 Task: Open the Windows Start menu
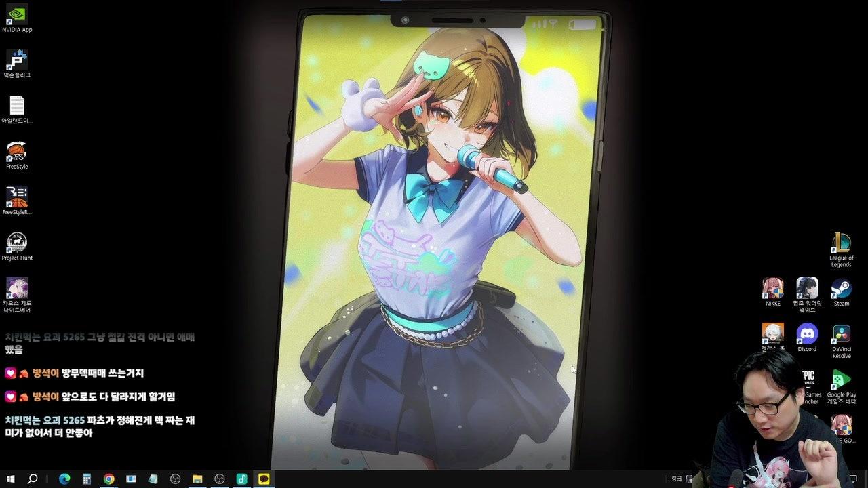pyautogui.click(x=11, y=479)
